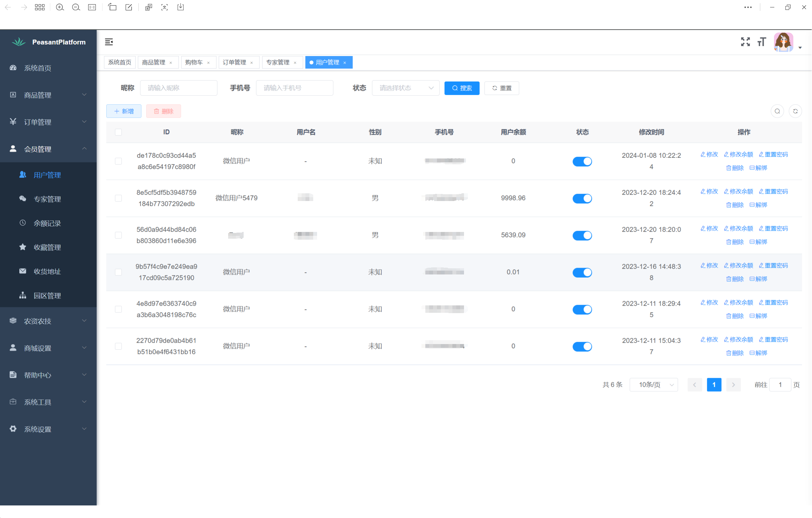Click the viewer zoom in icon
The width and height of the screenshot is (812, 518).
[x=60, y=7]
